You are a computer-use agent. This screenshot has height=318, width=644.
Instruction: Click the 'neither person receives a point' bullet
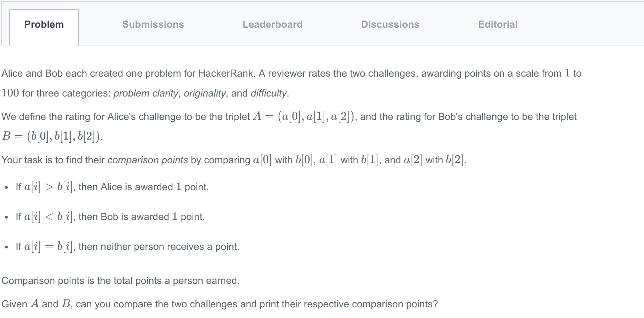coord(128,247)
